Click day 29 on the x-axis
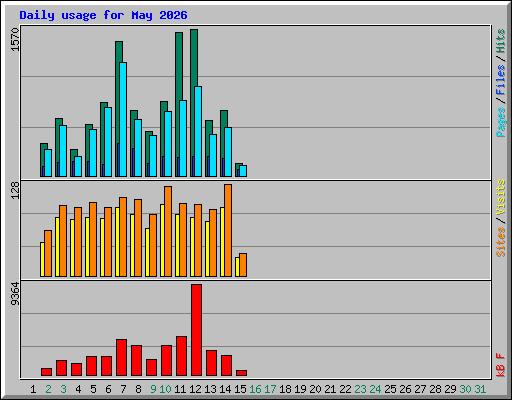This screenshot has height=400, width=512. pyautogui.click(x=450, y=389)
